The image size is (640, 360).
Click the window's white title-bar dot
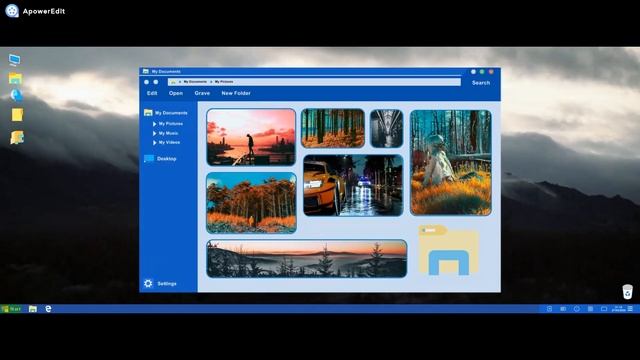tap(473, 72)
